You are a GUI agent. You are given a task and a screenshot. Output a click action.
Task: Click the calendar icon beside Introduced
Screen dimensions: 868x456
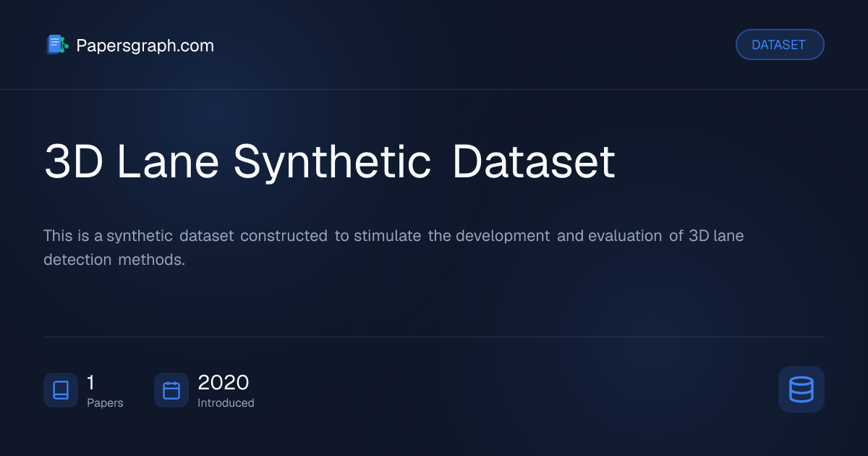point(171,390)
